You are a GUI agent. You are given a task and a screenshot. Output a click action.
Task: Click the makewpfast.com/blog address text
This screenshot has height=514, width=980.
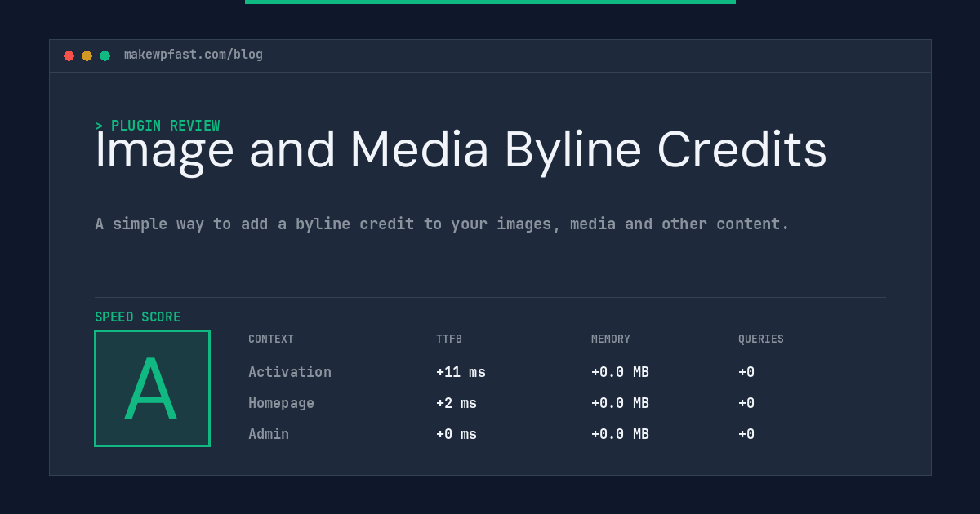pyautogui.click(x=194, y=55)
